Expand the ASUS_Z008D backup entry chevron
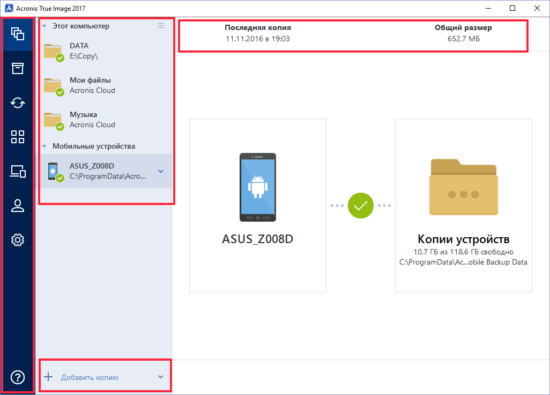Viewport: 550px width, 395px height. [x=161, y=171]
